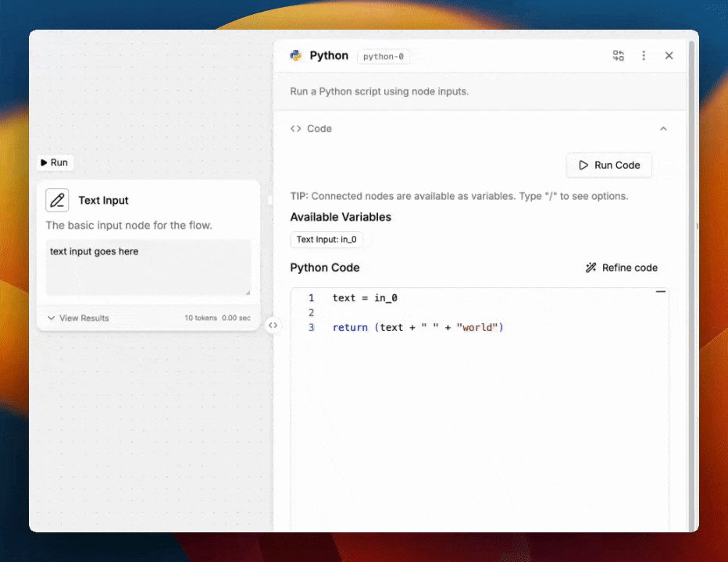
Task: Collapse the Code section with the chevron
Action: [663, 129]
